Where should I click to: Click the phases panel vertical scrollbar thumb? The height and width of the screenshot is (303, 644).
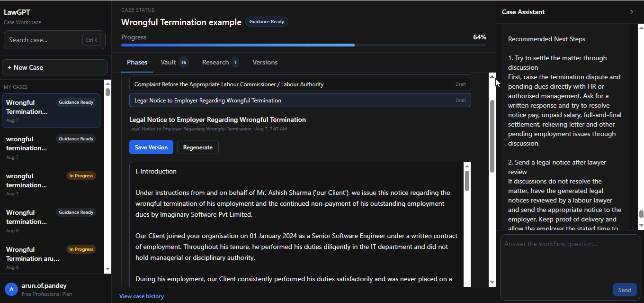(x=492, y=136)
